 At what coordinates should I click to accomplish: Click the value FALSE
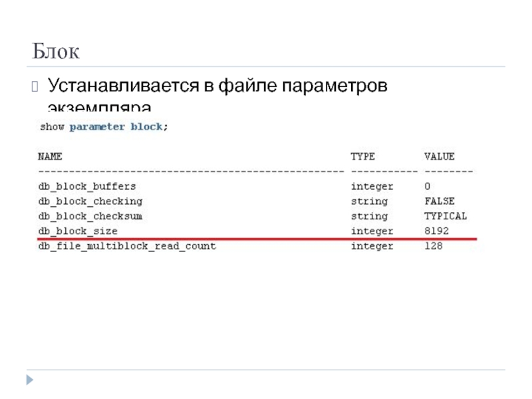pos(440,201)
